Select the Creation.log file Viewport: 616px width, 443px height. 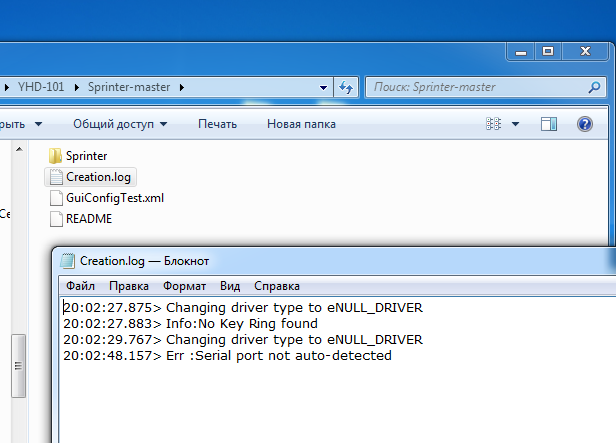click(98, 177)
